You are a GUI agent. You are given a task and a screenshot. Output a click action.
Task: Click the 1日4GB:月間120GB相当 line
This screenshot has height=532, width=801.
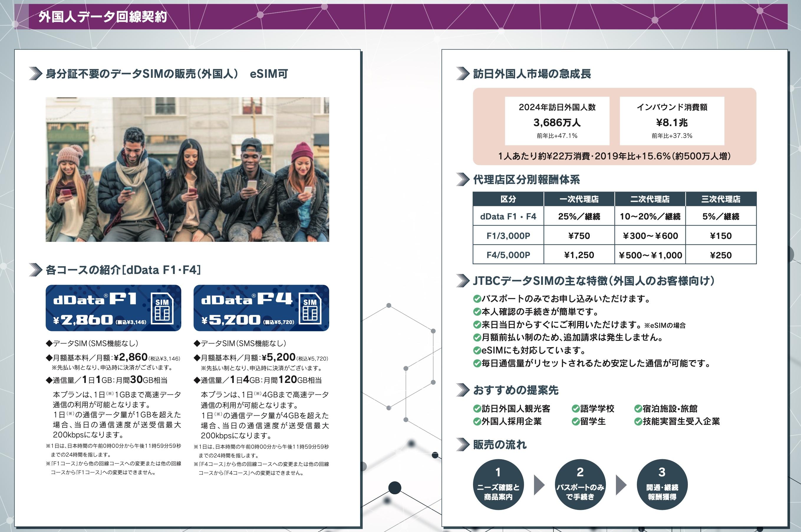pyautogui.click(x=258, y=380)
